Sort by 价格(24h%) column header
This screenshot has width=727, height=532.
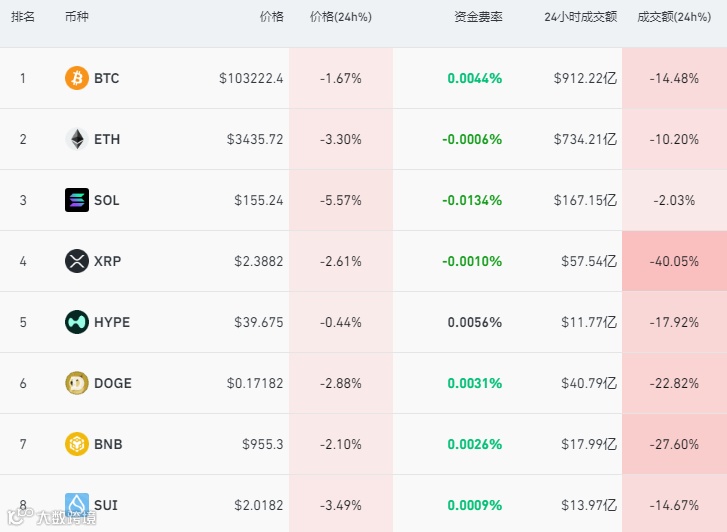click(341, 17)
